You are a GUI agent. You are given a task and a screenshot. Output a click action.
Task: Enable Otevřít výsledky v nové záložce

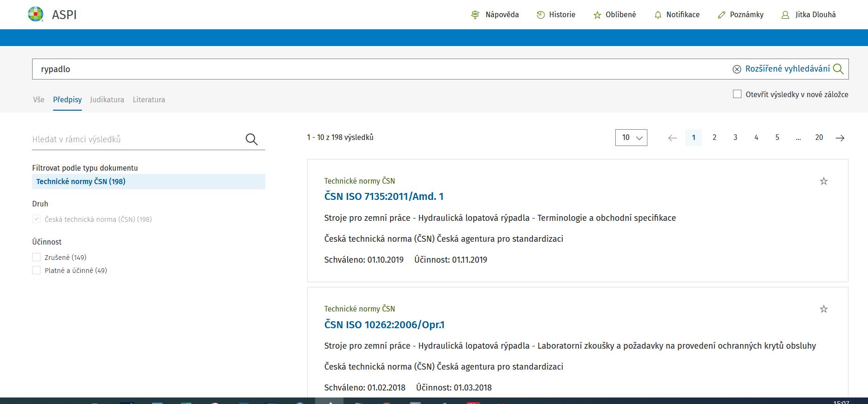click(737, 94)
